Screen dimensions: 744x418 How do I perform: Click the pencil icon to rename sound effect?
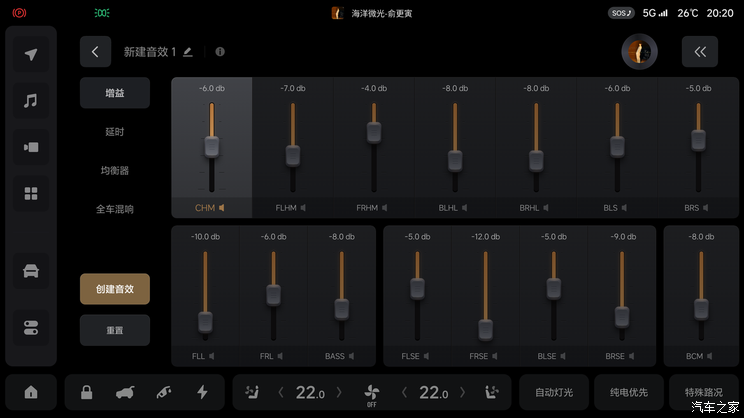[x=187, y=52]
